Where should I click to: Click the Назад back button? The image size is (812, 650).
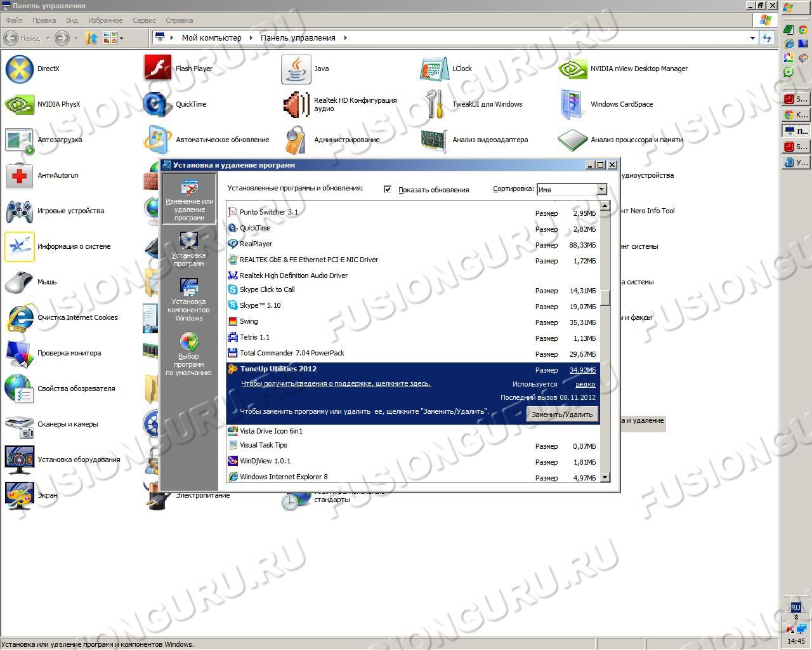click(22, 38)
